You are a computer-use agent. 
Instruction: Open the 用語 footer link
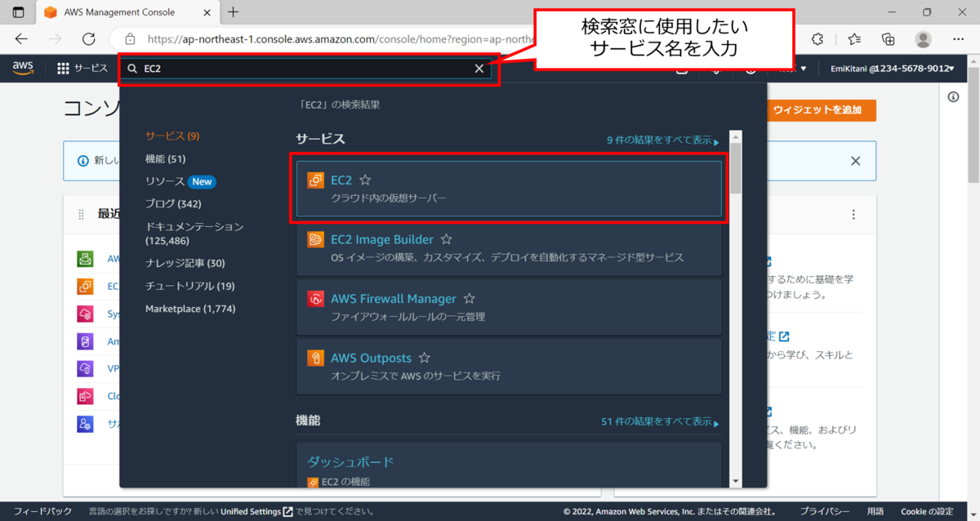pyautogui.click(x=875, y=511)
